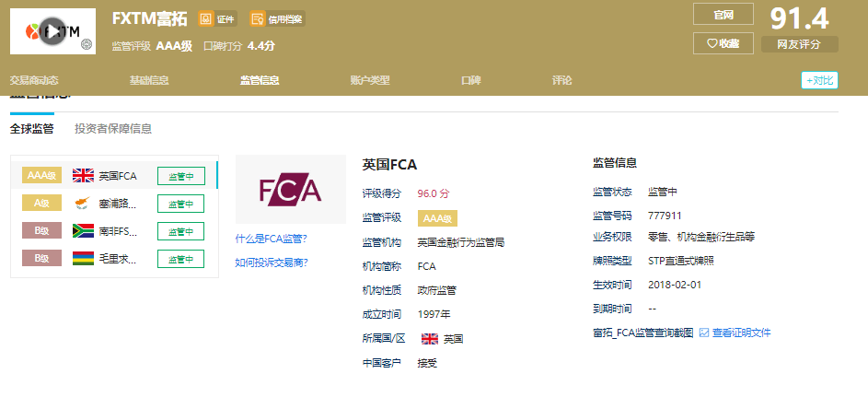Click the effective date 2018-02-01
868x397 pixels.
[x=675, y=285]
